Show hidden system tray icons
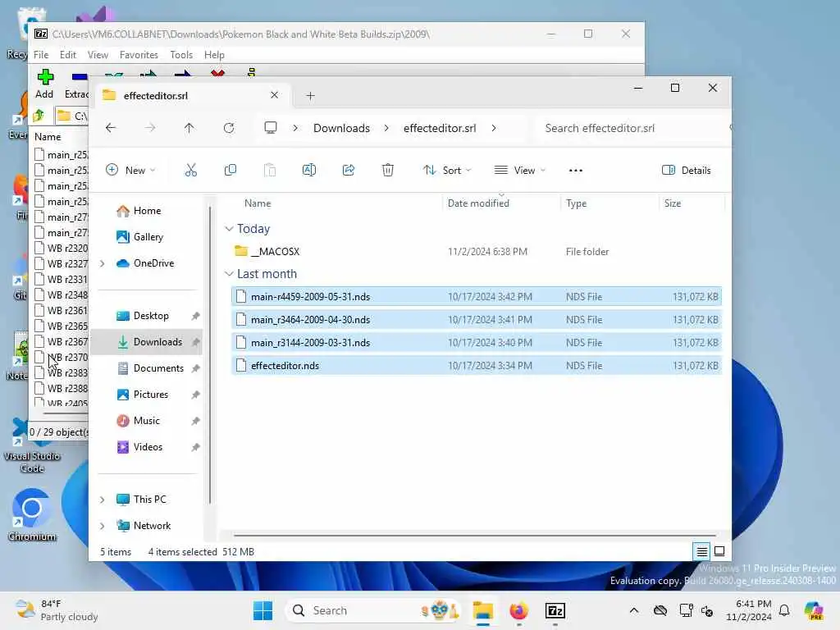The width and height of the screenshot is (840, 630). click(634, 610)
